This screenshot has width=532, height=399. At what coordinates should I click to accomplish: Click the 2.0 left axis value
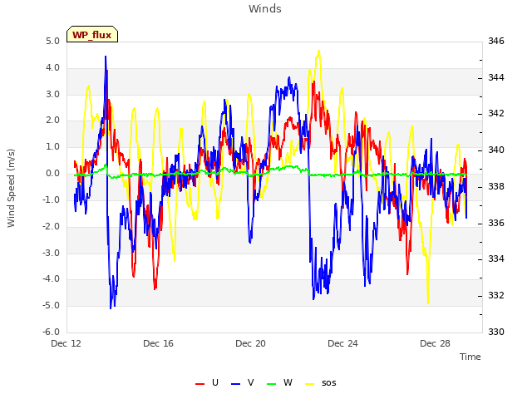[53, 120]
